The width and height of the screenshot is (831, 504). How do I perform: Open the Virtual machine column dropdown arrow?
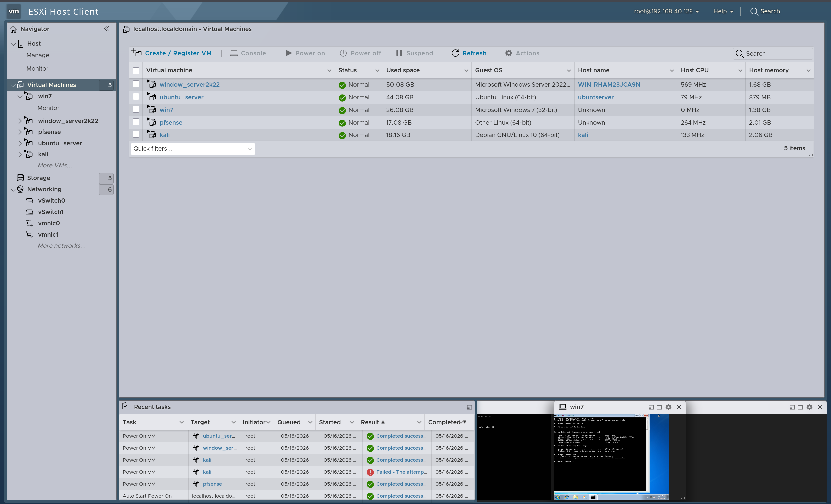pos(329,71)
